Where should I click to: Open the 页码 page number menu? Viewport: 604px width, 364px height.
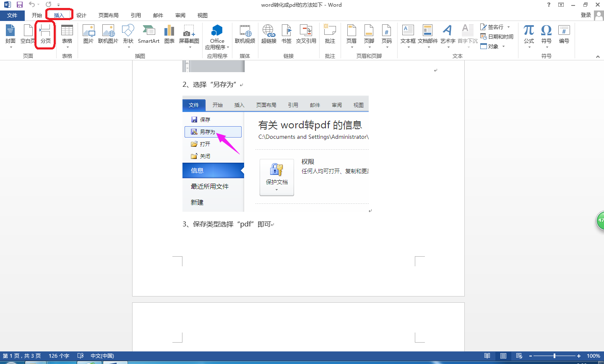tap(386, 36)
